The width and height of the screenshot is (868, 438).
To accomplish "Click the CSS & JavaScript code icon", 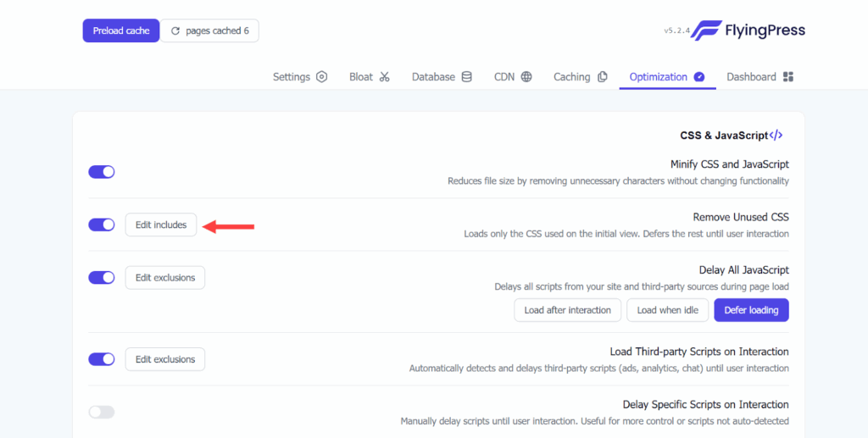I will point(776,135).
